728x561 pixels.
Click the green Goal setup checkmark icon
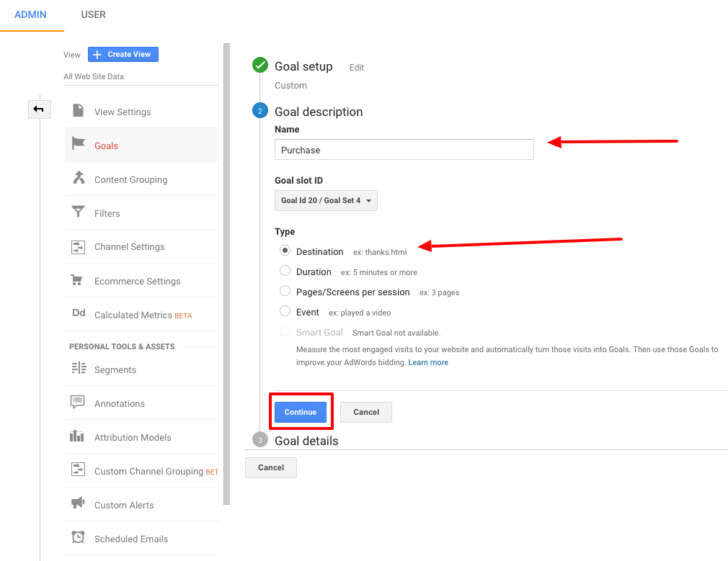click(260, 65)
